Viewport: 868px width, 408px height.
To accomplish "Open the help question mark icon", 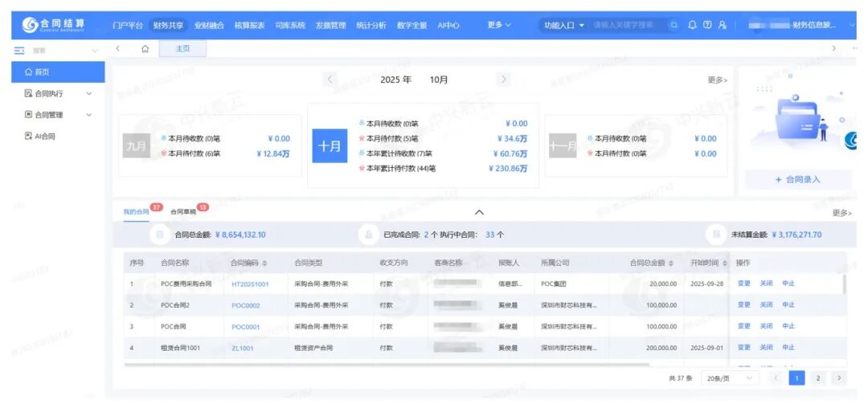I will 707,25.
